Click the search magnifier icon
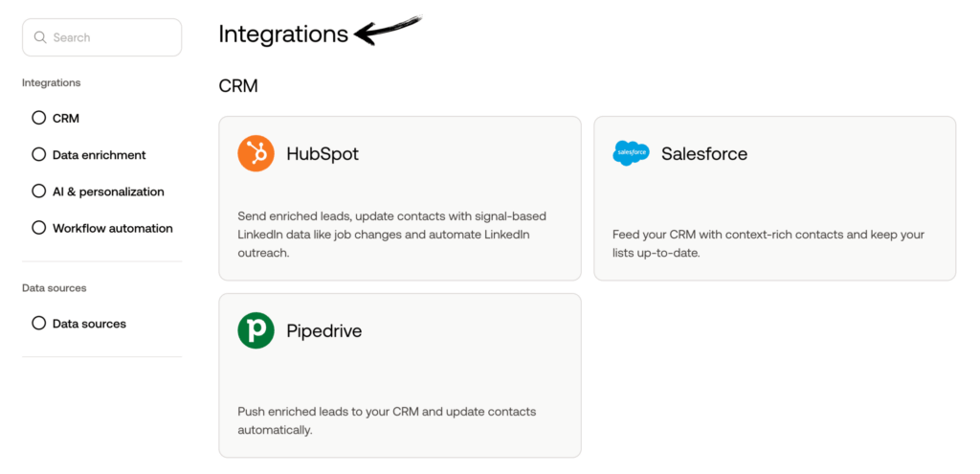980x474 pixels. click(x=40, y=37)
